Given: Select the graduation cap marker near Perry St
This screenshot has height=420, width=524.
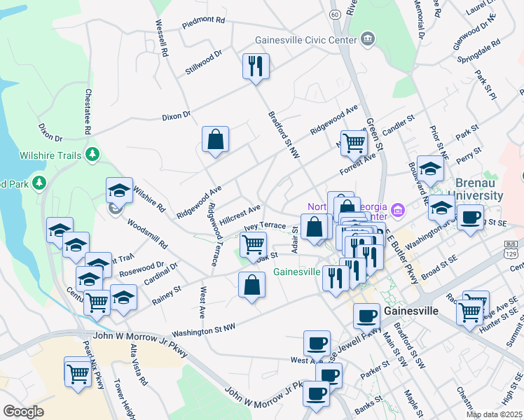Looking at the screenshot, I should coord(430,168).
